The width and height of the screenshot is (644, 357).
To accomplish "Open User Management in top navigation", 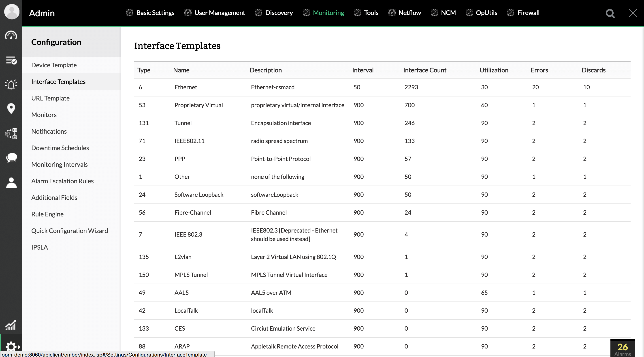I will click(220, 13).
